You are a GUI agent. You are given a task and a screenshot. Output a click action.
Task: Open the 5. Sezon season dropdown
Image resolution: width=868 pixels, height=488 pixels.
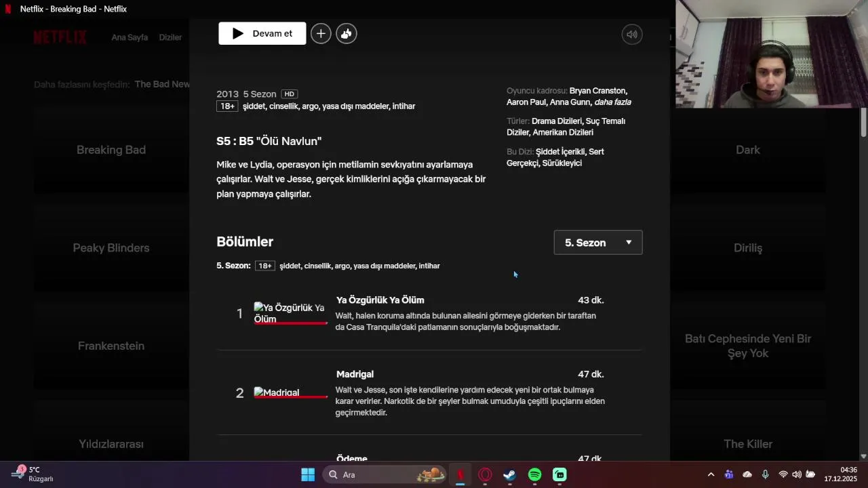(598, 243)
